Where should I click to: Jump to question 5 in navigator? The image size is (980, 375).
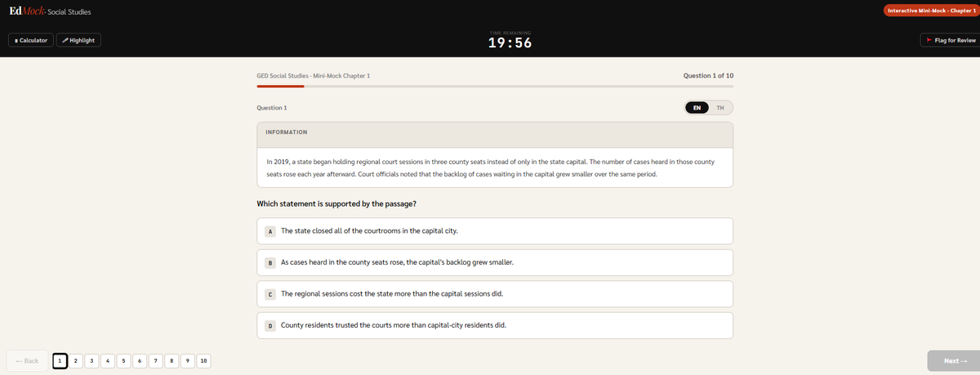coord(123,361)
